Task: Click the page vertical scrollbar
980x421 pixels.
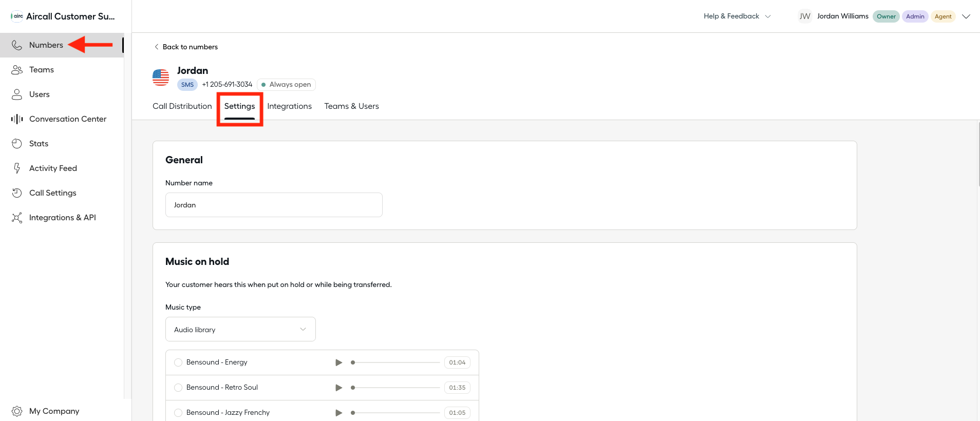Action: [x=978, y=154]
